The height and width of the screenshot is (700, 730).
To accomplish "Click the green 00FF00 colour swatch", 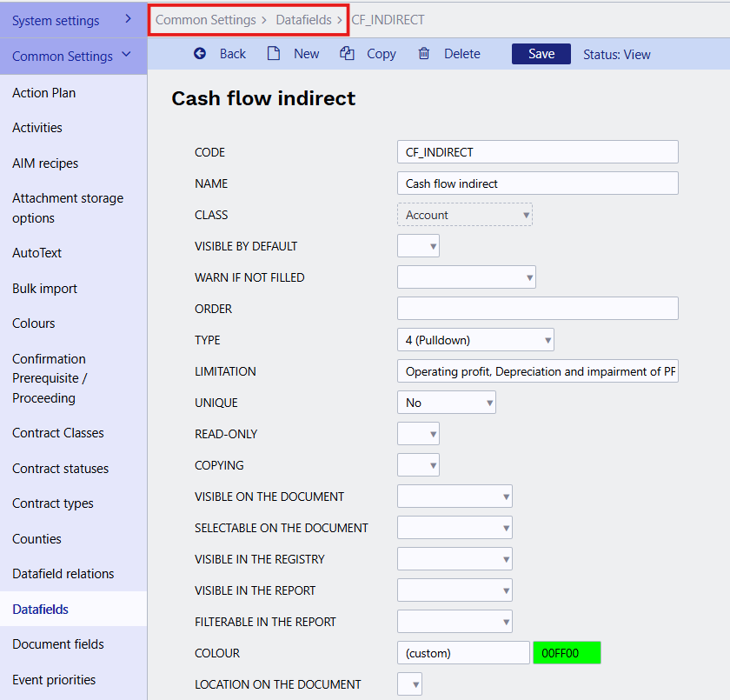I will pos(567,653).
